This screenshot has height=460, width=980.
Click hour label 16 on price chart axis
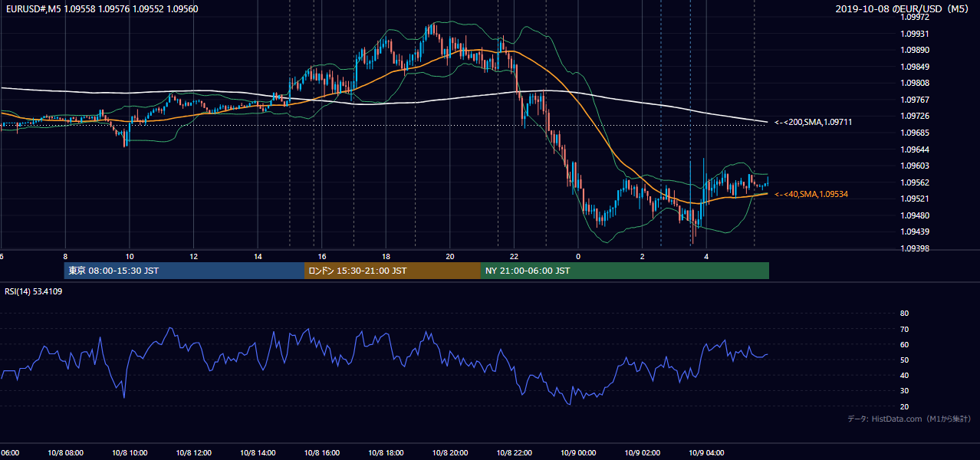coord(322,256)
